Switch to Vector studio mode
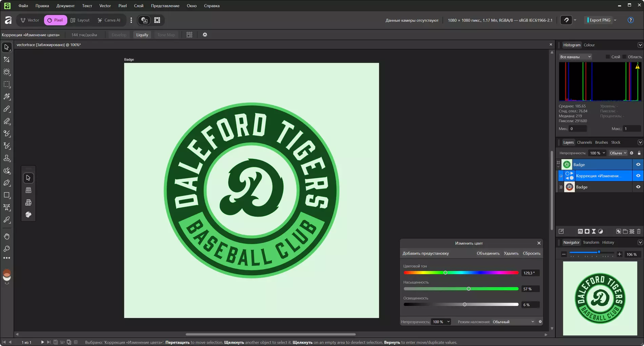This screenshot has height=346, width=644. [30, 20]
